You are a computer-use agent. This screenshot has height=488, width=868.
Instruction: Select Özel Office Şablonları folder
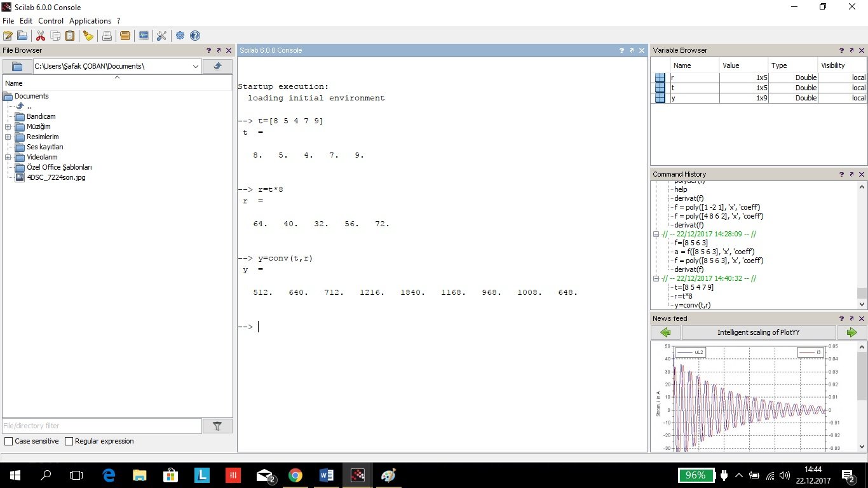[x=59, y=167]
